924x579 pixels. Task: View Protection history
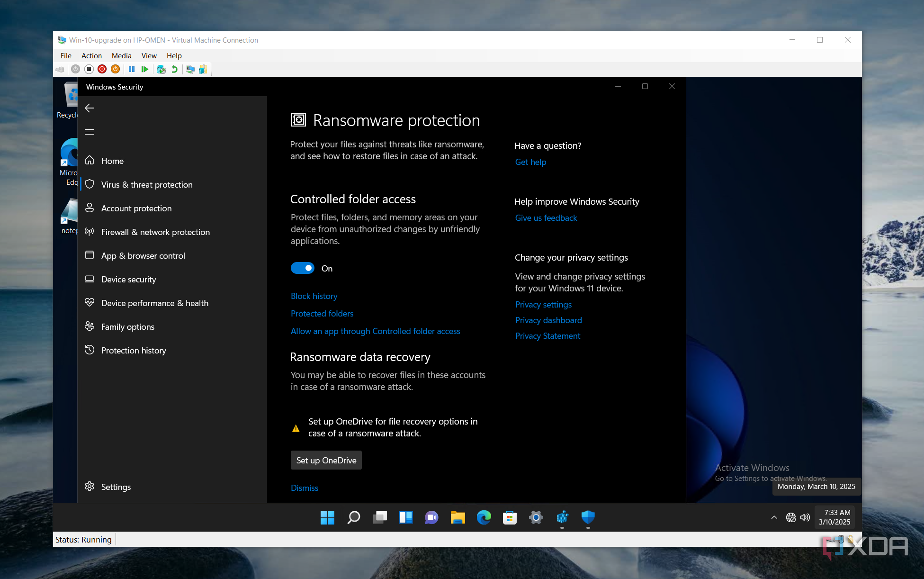point(172,350)
